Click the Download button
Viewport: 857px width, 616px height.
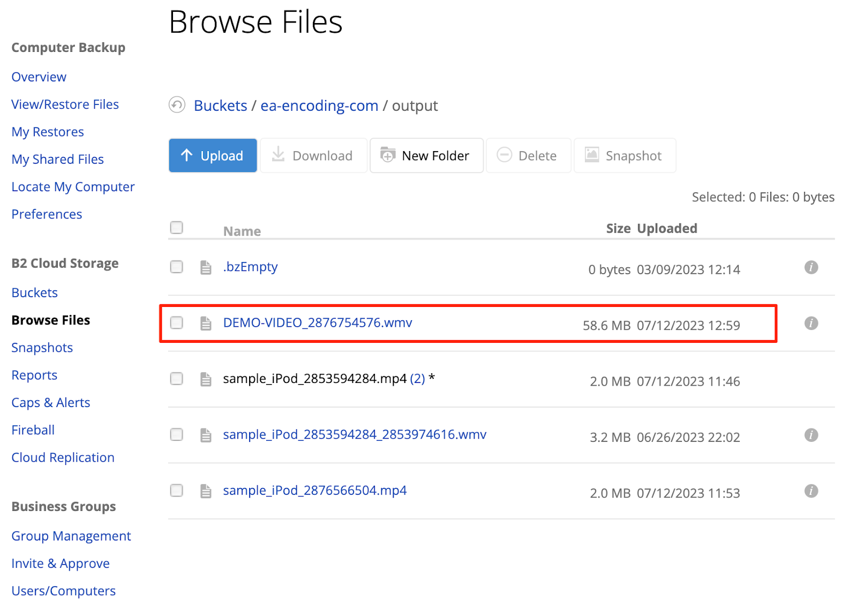click(x=313, y=155)
